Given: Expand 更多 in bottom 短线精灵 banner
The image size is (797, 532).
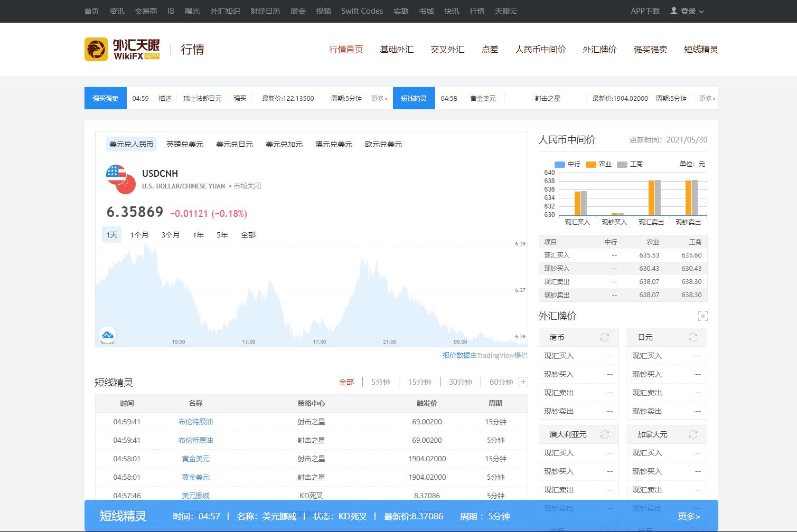Looking at the screenshot, I should pos(689,516).
